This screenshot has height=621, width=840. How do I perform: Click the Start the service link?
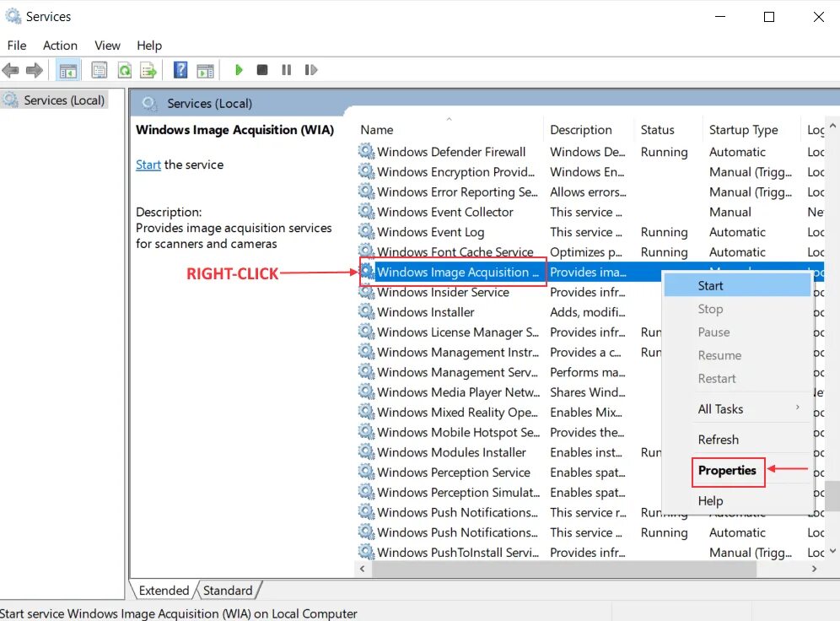click(148, 165)
